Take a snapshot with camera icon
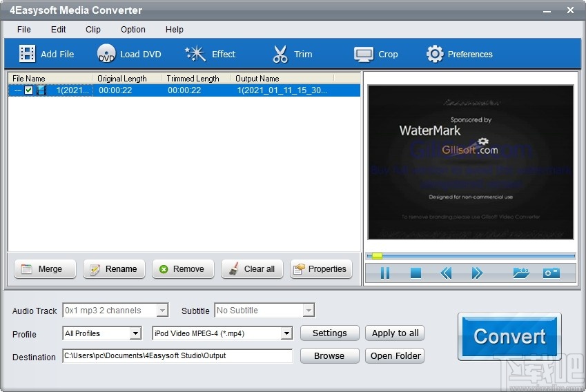 point(551,273)
